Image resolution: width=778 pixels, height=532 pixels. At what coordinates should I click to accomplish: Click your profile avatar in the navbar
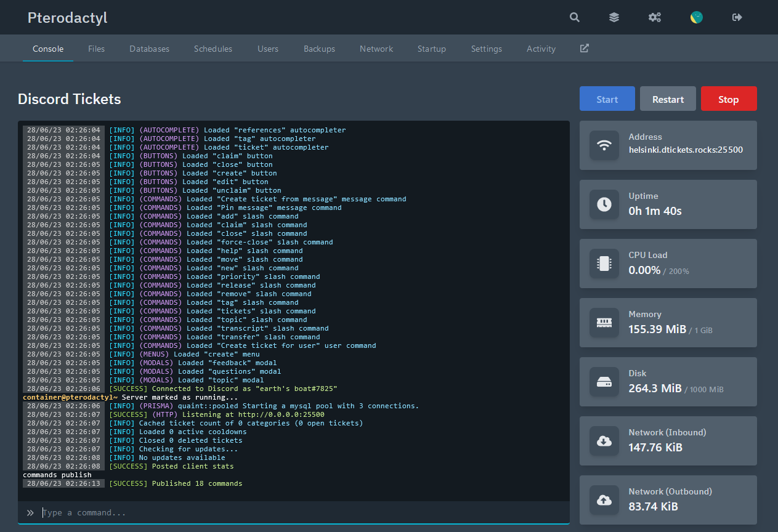point(696,17)
